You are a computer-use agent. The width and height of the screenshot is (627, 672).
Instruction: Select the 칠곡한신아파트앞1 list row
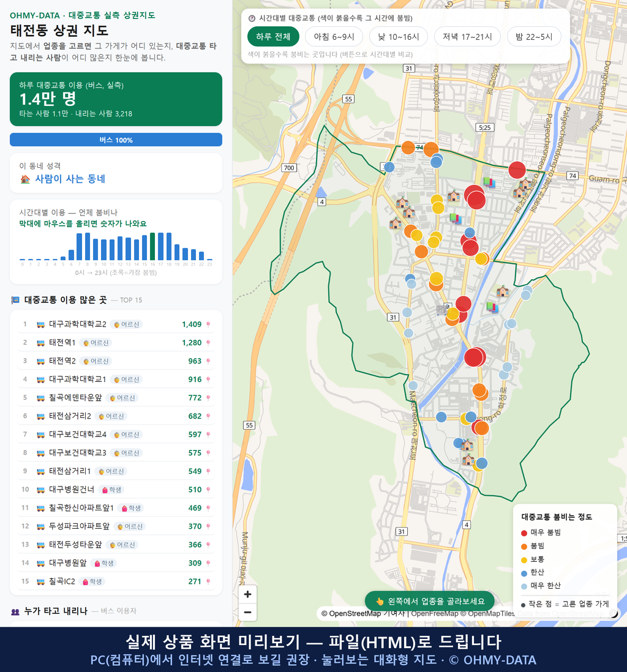click(x=116, y=508)
